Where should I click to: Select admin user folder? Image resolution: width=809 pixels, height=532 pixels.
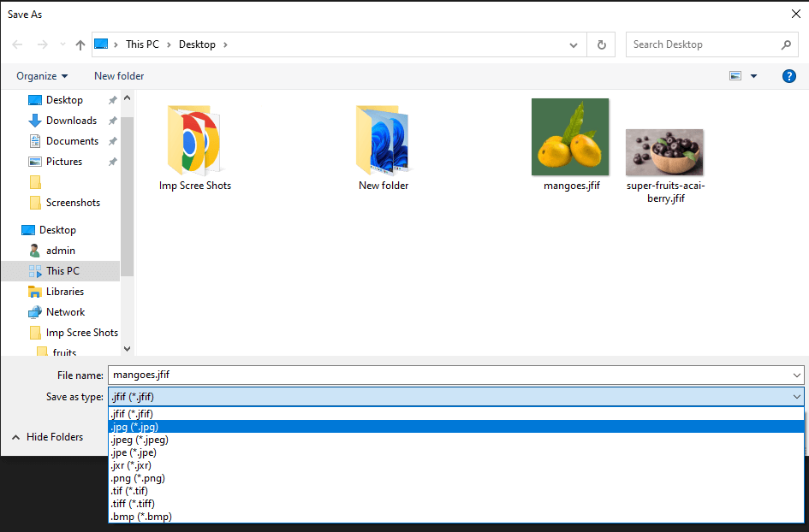pos(61,251)
